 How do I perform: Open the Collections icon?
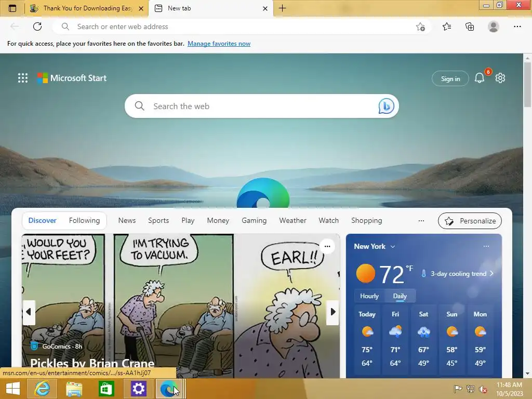pyautogui.click(x=470, y=26)
